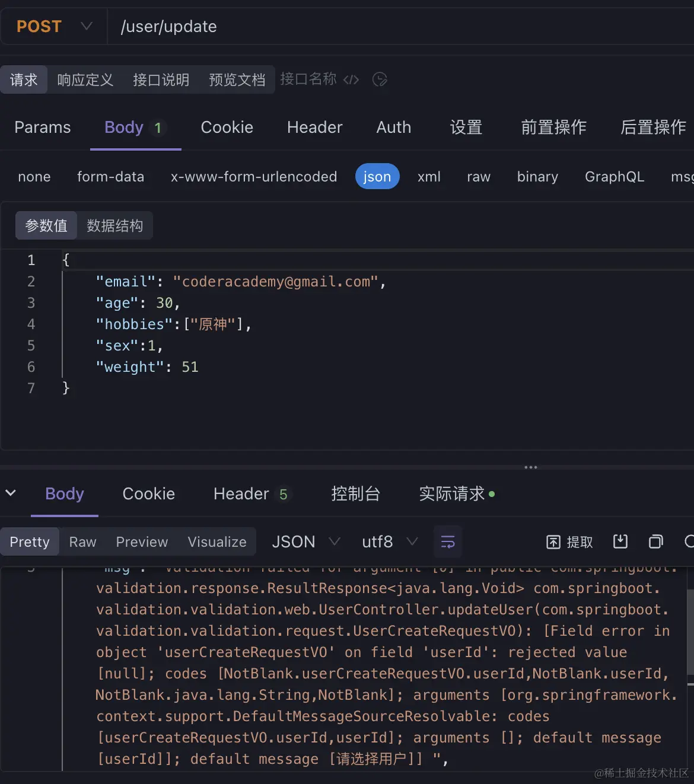The image size is (694, 784).
Task: Open the 控制台 tab
Action: (355, 494)
